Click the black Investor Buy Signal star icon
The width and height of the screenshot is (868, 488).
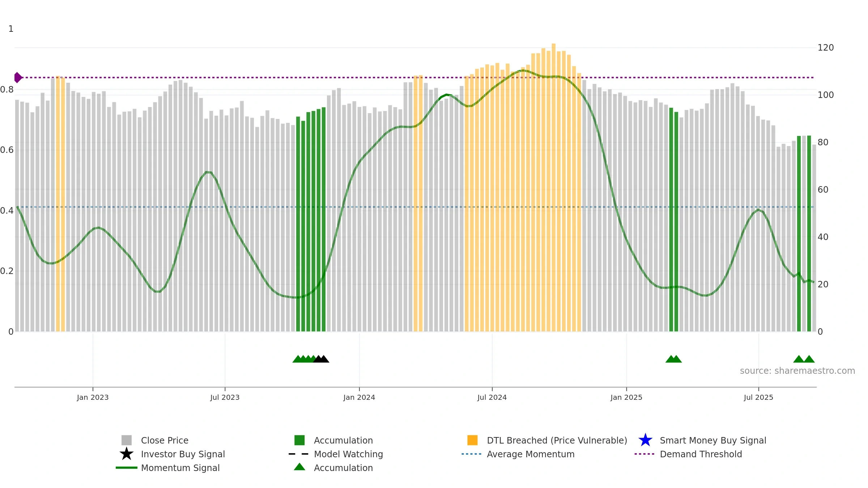[126, 454]
